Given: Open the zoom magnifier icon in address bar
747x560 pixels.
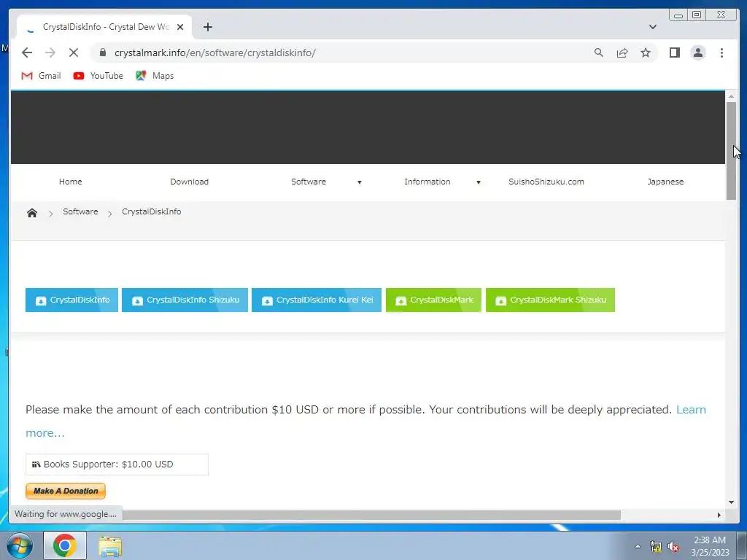Looking at the screenshot, I should [x=599, y=52].
